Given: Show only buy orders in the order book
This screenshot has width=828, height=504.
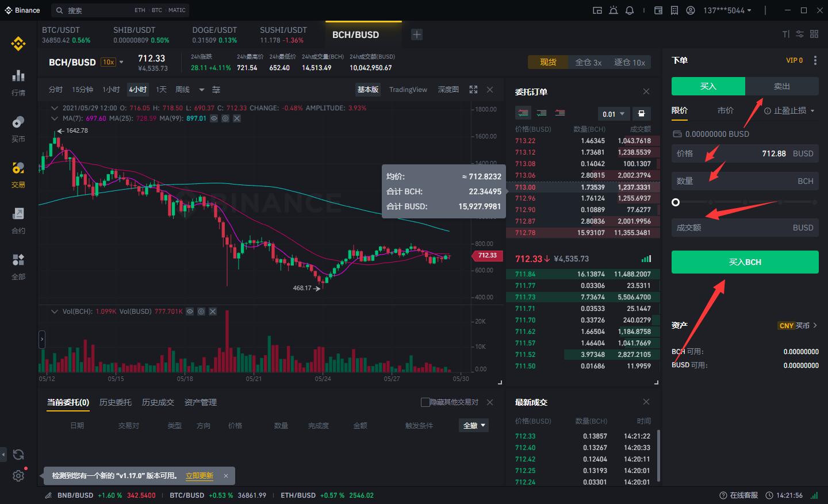Looking at the screenshot, I should click(542, 113).
